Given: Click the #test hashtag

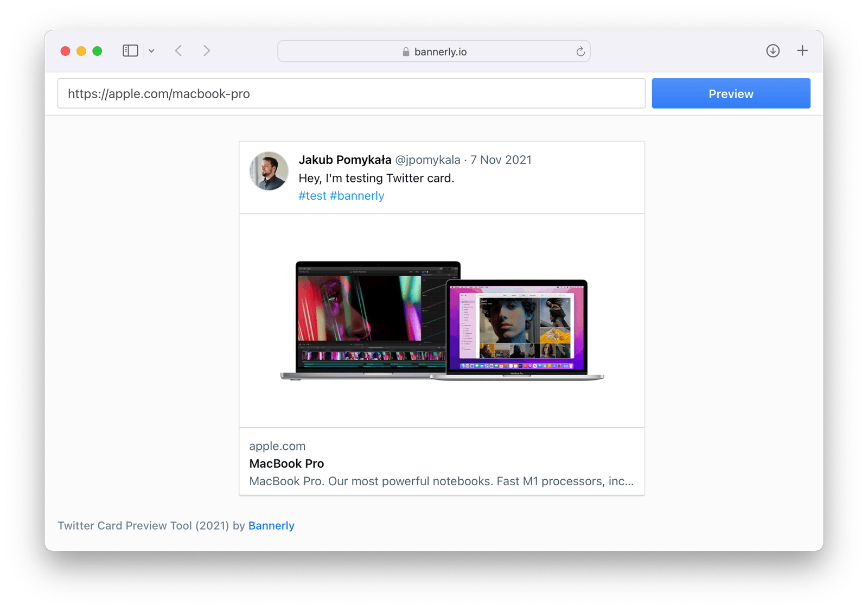Looking at the screenshot, I should (312, 195).
